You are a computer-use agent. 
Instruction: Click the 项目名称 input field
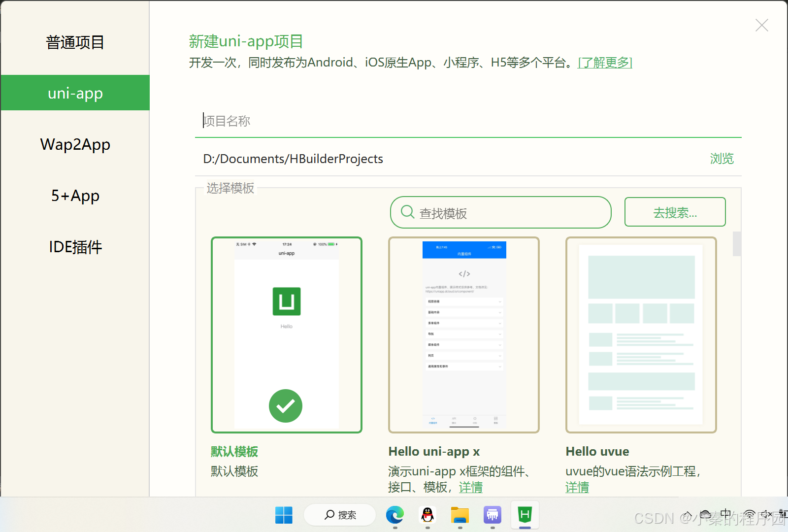(468, 121)
